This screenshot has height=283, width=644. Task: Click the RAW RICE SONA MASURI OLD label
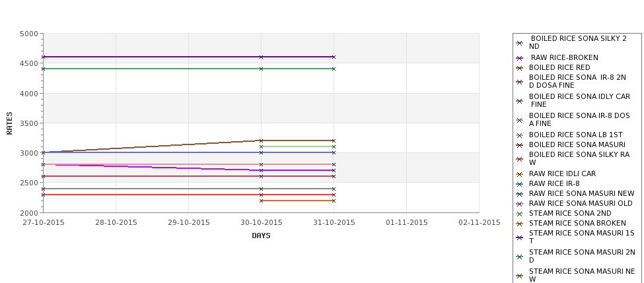click(x=581, y=203)
